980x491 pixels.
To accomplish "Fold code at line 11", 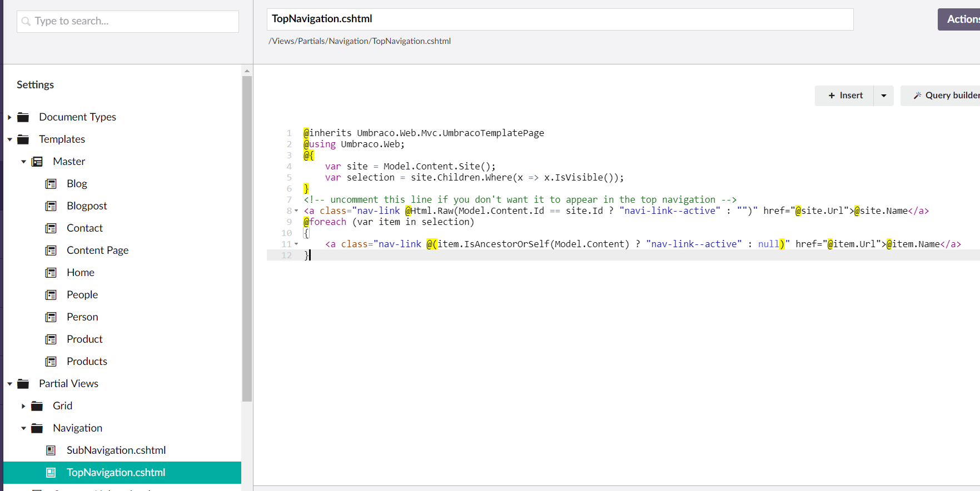I will point(296,244).
